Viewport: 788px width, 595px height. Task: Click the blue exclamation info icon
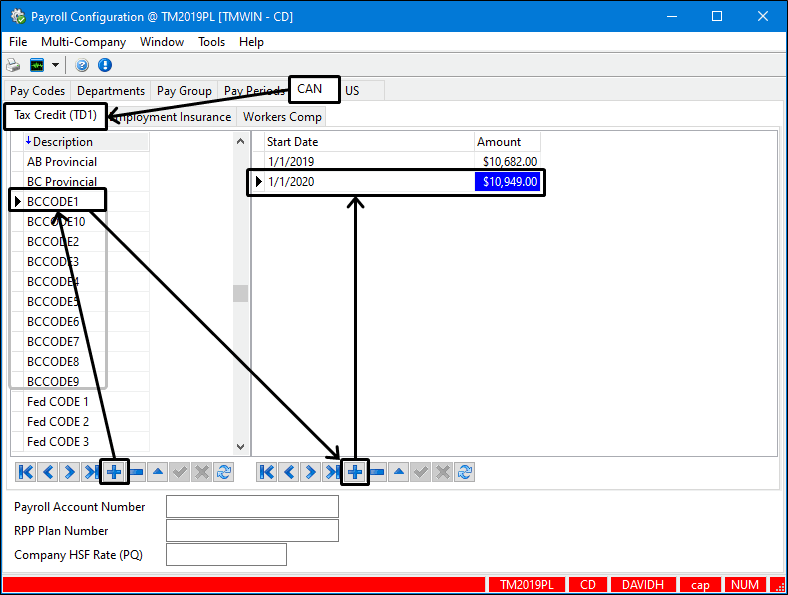105,65
